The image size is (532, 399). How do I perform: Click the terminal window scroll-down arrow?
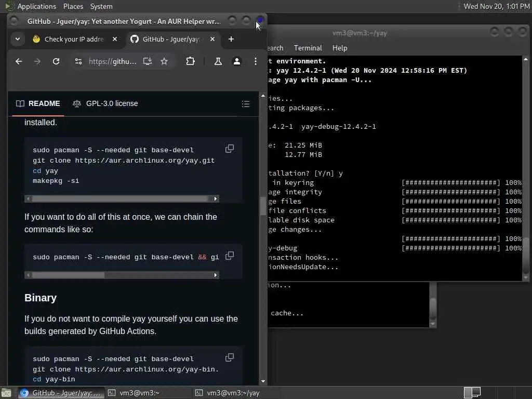click(x=526, y=277)
